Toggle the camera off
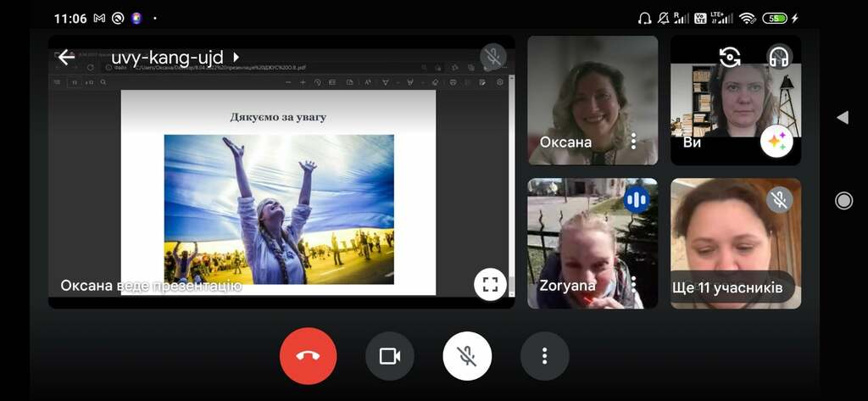Image resolution: width=868 pixels, height=401 pixels. point(390,355)
